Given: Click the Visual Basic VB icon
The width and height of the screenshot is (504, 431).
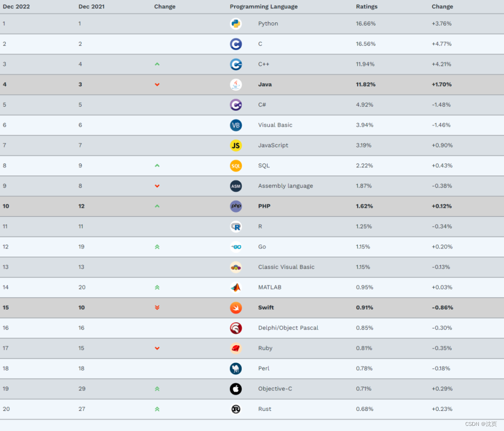Looking at the screenshot, I should click(x=236, y=125).
